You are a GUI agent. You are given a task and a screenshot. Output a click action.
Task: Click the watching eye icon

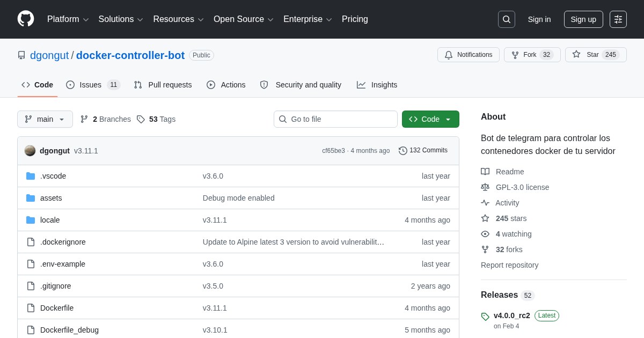pos(485,234)
